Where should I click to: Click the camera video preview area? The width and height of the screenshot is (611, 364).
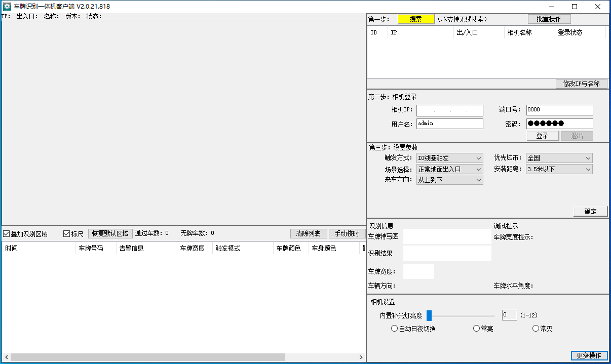coord(183,123)
